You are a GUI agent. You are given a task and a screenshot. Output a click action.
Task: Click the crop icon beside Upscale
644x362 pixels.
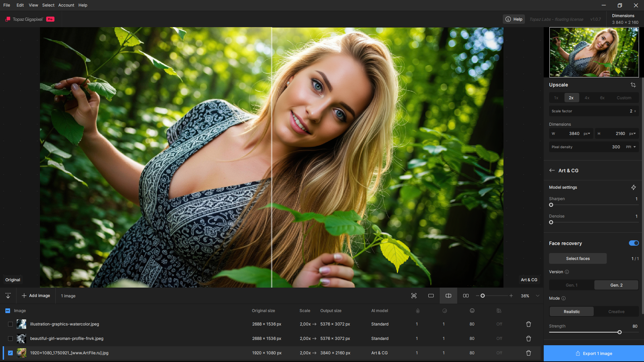click(633, 85)
